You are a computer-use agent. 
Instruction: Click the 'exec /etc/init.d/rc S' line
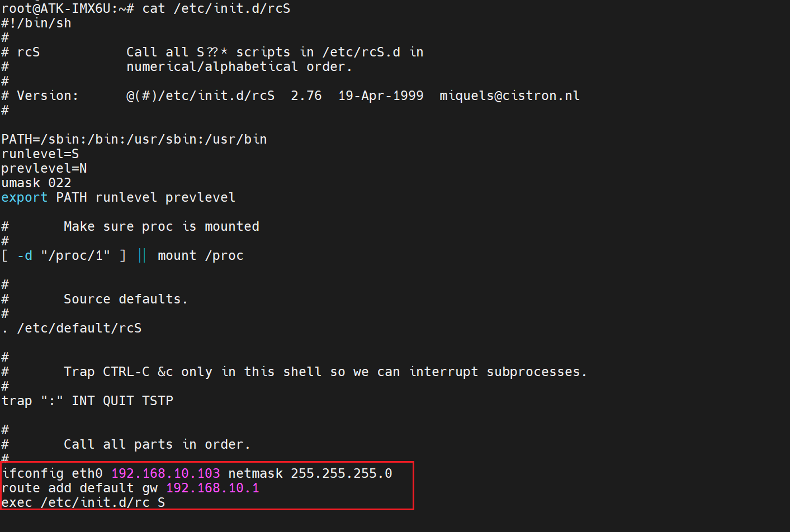point(83,502)
